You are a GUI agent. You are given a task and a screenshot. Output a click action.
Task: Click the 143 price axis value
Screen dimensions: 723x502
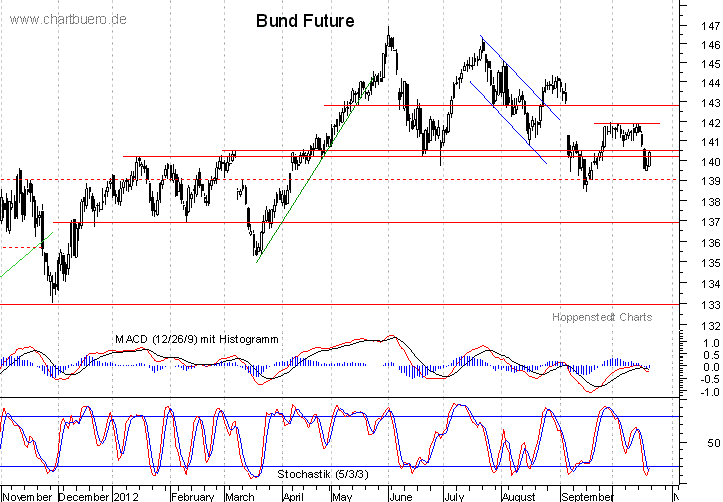pos(710,103)
